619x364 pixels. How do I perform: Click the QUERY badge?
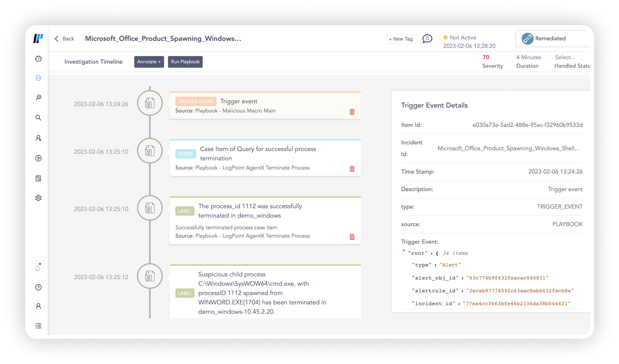pos(186,154)
